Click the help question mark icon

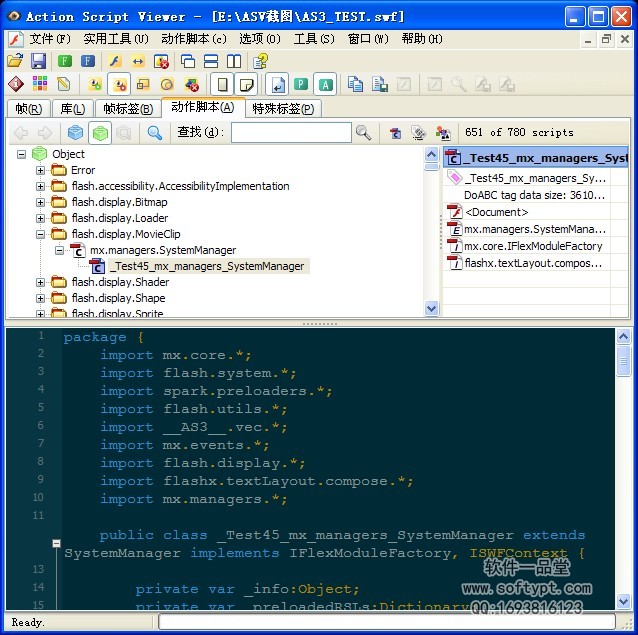point(260,61)
